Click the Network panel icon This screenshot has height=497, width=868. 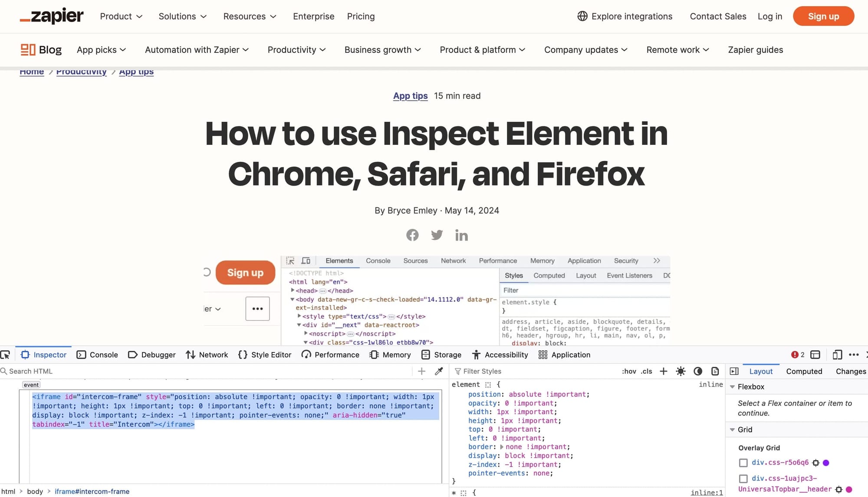pos(190,355)
